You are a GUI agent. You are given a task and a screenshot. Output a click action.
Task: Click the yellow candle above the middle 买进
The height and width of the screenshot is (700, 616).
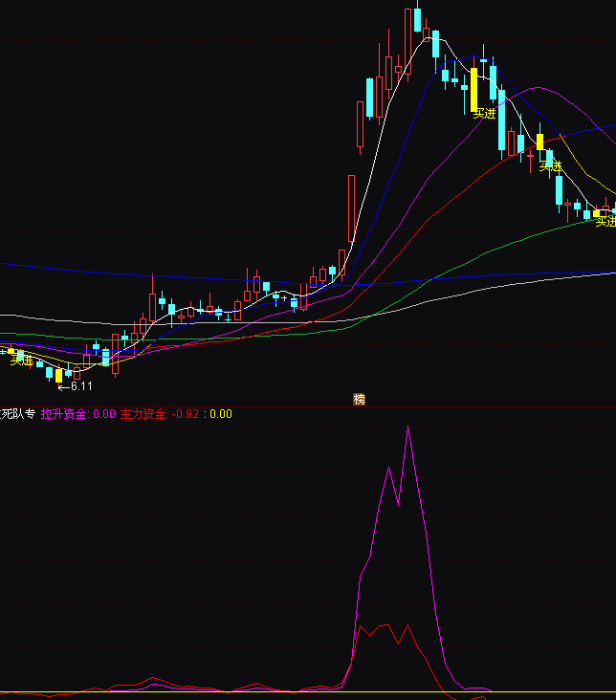539,142
